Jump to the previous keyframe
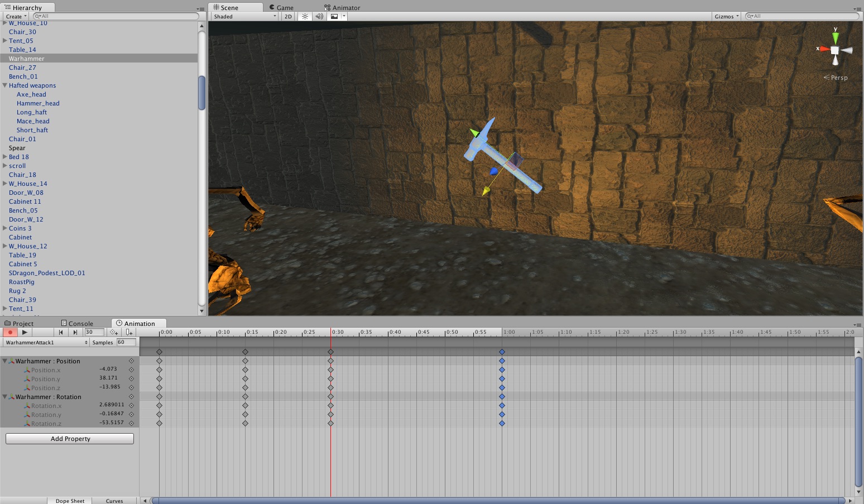Image resolution: width=864 pixels, height=504 pixels. 61,332
